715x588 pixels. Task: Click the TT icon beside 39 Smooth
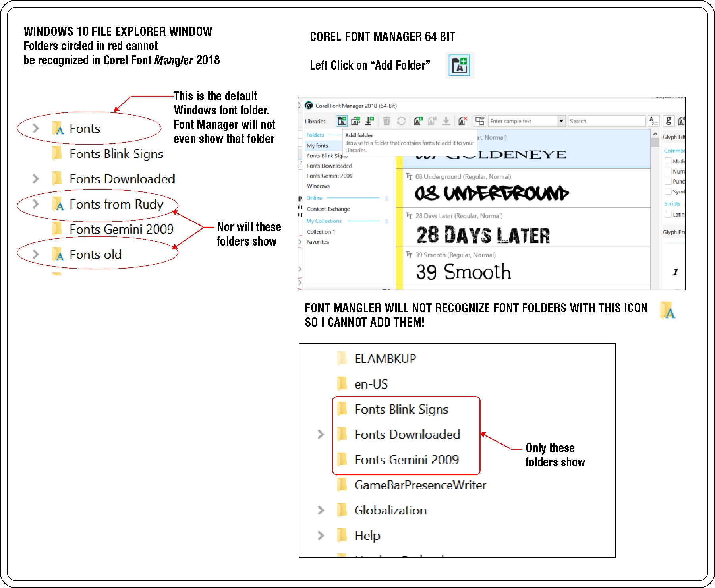tap(409, 255)
